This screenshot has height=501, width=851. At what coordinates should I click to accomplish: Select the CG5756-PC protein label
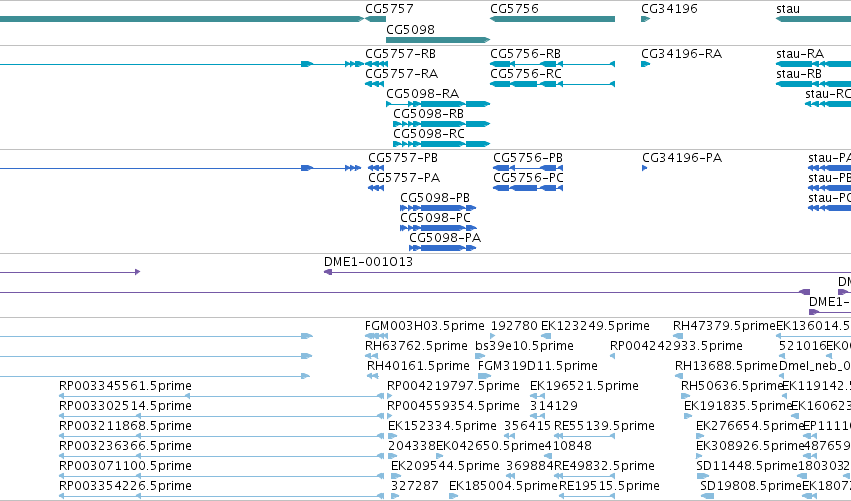tap(529, 178)
